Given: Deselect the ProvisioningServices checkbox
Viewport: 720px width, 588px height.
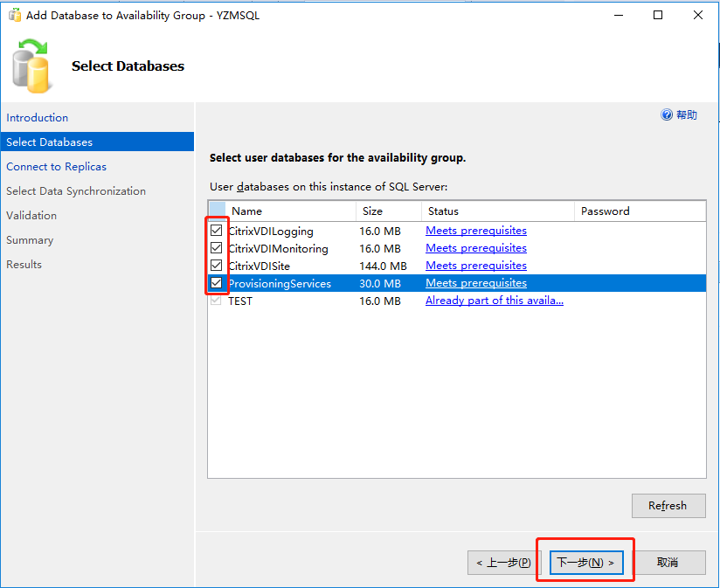Looking at the screenshot, I should click(x=217, y=283).
